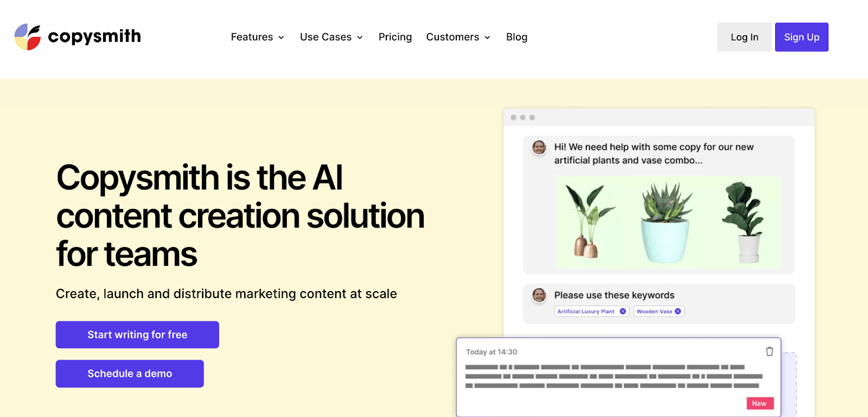Go to the Pricing page
Screen dimensions: 868x417
coord(395,37)
